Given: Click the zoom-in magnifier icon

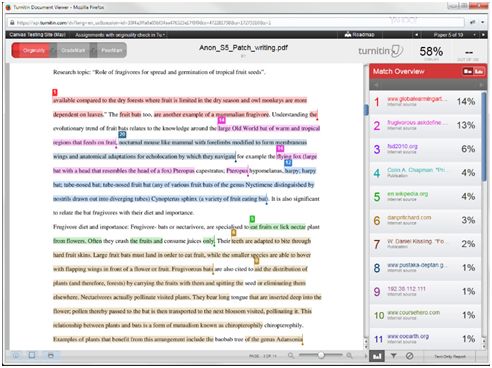Looking at the screenshot, I should (349, 356).
